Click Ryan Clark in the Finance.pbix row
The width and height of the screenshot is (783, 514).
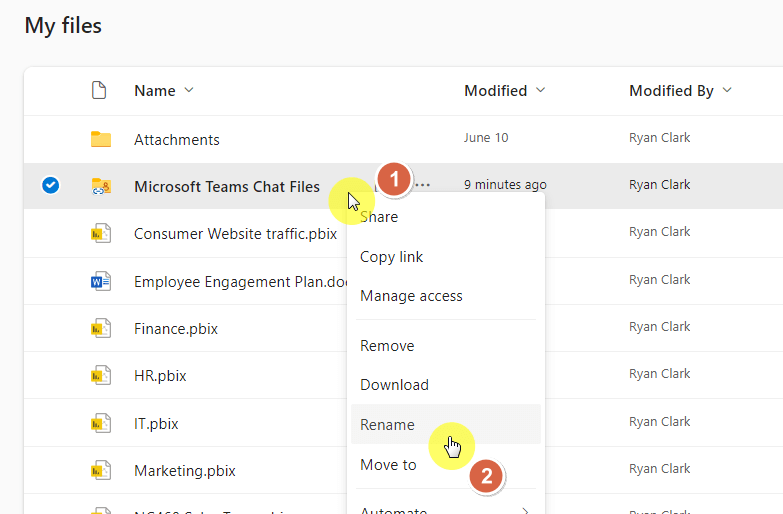click(x=659, y=327)
